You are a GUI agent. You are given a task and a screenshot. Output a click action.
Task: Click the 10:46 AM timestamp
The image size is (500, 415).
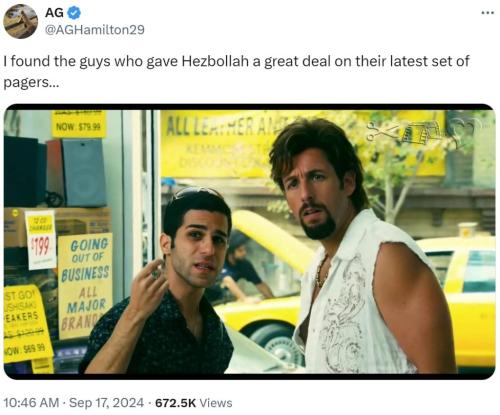pos(31,403)
